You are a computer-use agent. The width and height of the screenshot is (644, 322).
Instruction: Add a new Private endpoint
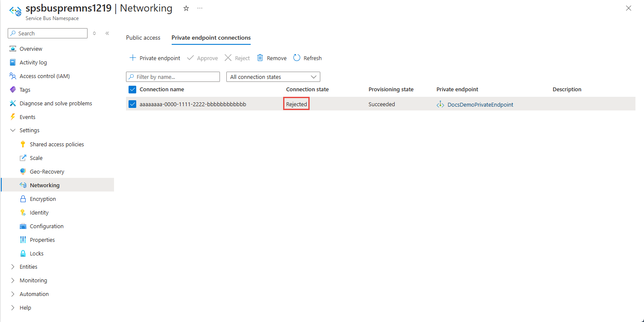click(x=155, y=58)
